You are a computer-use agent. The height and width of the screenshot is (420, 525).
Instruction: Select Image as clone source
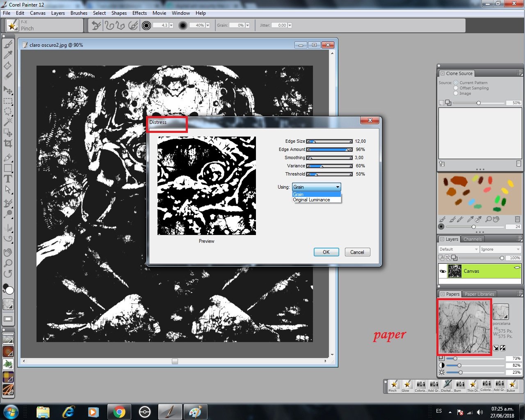point(456,94)
